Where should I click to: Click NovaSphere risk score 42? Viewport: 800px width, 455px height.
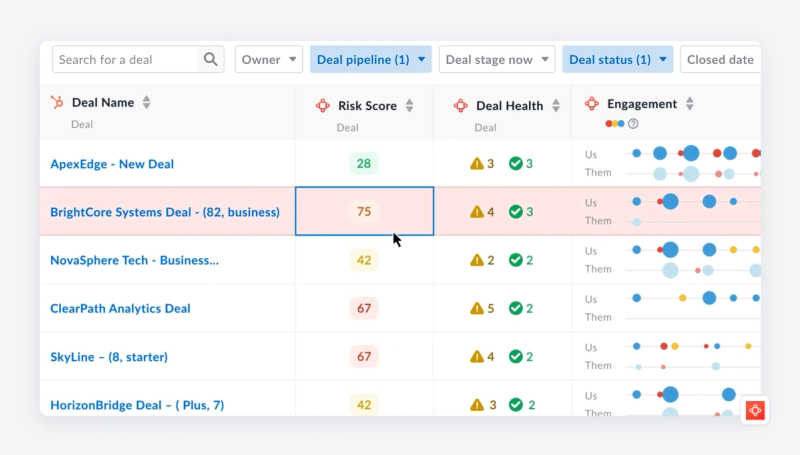pyautogui.click(x=364, y=260)
